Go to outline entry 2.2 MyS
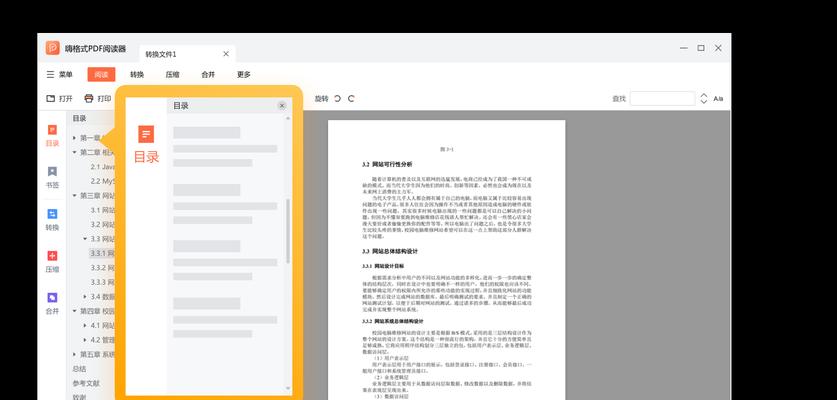The width and height of the screenshot is (837, 400). 103,181
